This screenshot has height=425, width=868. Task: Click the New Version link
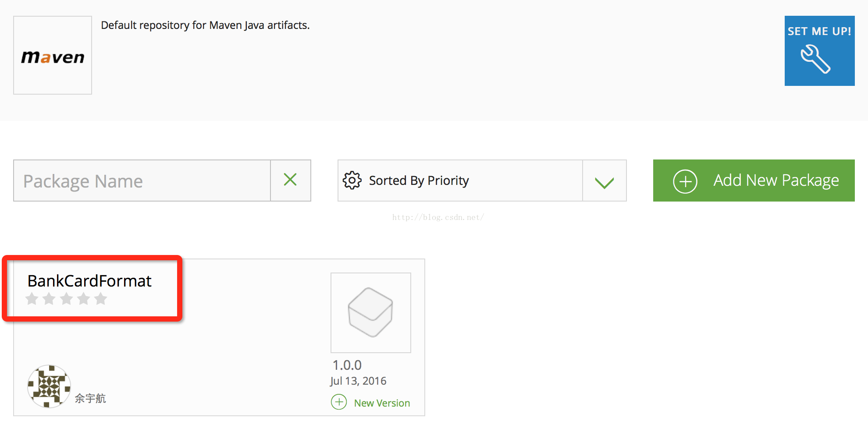(382, 403)
